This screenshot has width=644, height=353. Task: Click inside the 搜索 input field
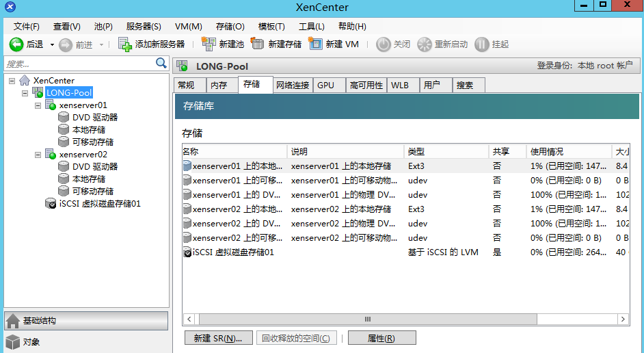pyautogui.click(x=80, y=64)
